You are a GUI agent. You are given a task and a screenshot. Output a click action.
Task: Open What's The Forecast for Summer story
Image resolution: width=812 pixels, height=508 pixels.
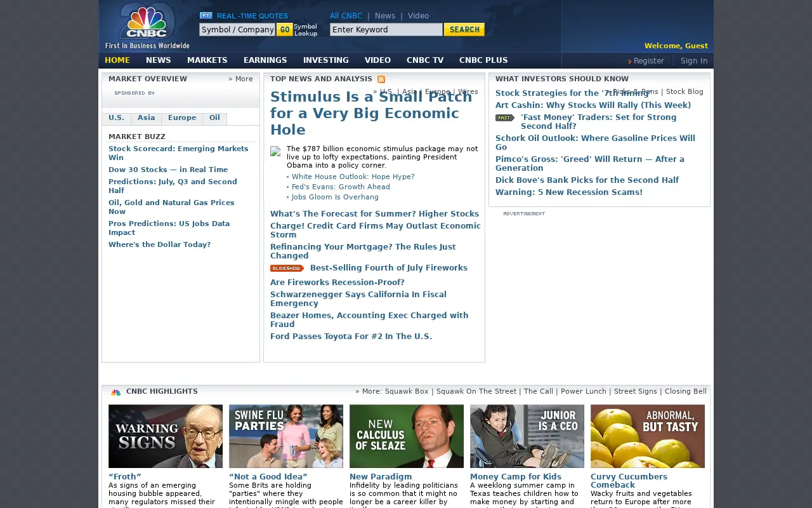[374, 214]
